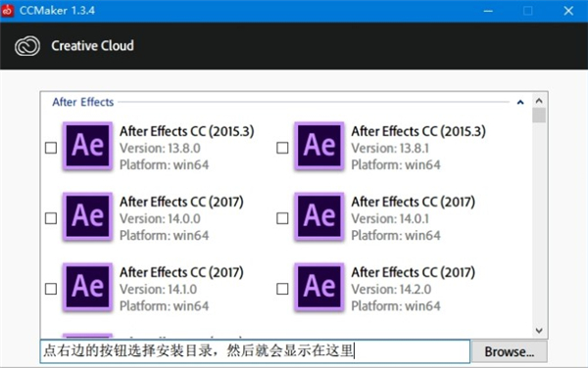Screen dimensions: 588x368
Task: Close the CCMaker window
Action: point(568,11)
